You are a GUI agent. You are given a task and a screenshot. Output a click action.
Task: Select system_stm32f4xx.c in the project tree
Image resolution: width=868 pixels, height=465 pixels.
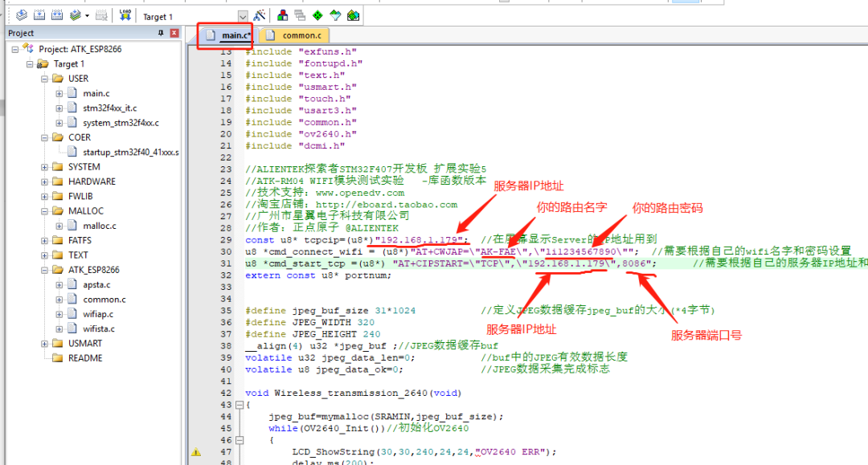pyautogui.click(x=121, y=123)
